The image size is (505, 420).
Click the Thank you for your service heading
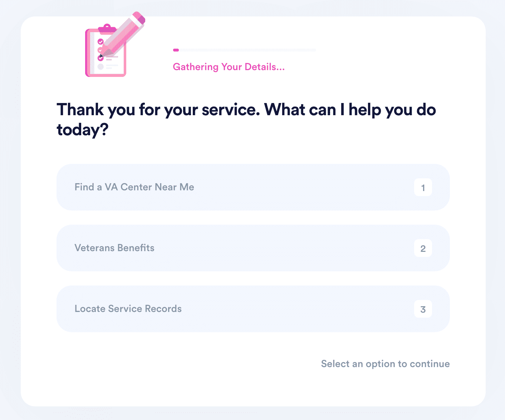pyautogui.click(x=246, y=119)
